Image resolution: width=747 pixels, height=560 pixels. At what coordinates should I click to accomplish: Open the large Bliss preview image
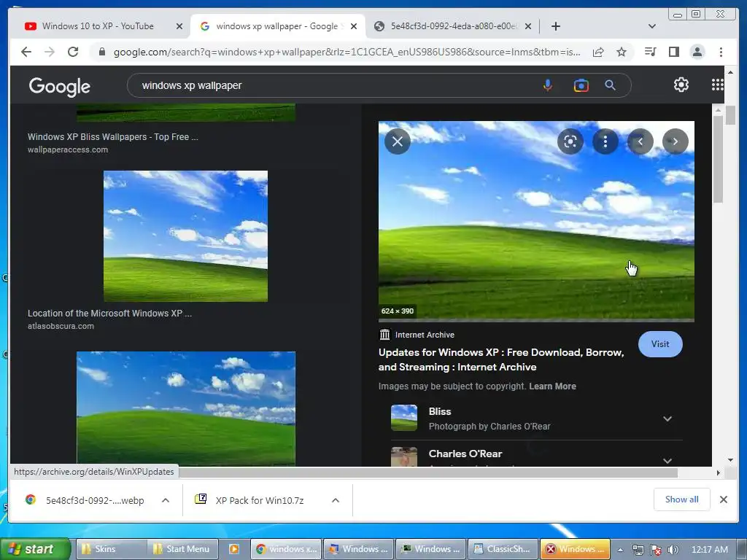pyautogui.click(x=536, y=220)
